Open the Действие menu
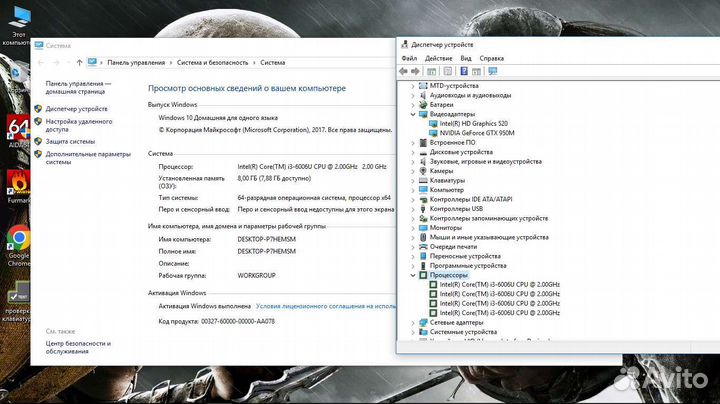This screenshot has height=404, width=720. pyautogui.click(x=439, y=58)
